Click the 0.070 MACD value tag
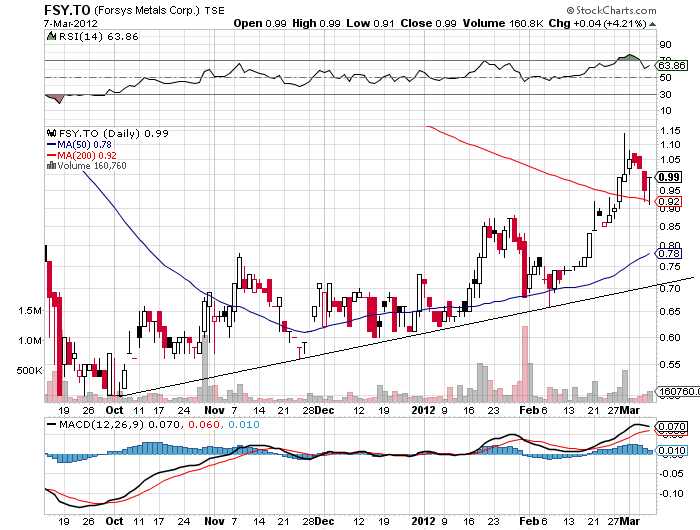The image size is (700, 530). tap(672, 426)
